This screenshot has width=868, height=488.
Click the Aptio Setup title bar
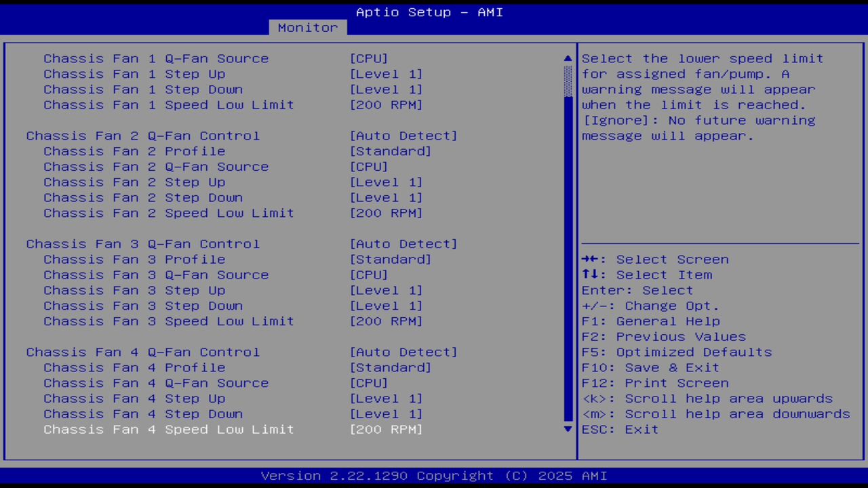pos(429,12)
